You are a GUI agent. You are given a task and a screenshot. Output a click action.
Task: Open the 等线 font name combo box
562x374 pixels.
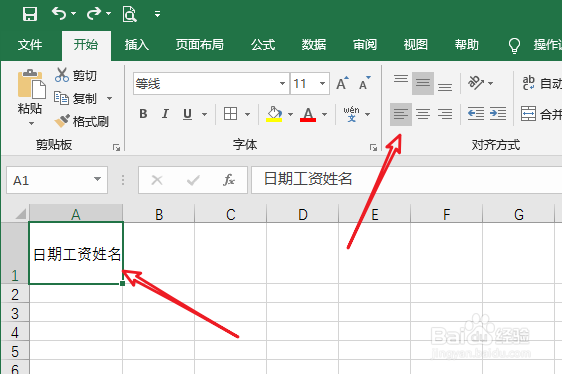pos(211,84)
